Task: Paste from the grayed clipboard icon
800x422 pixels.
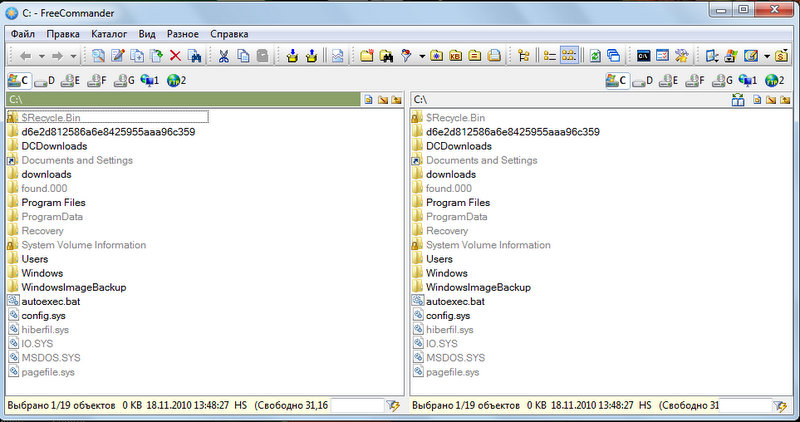Action: tap(262, 56)
